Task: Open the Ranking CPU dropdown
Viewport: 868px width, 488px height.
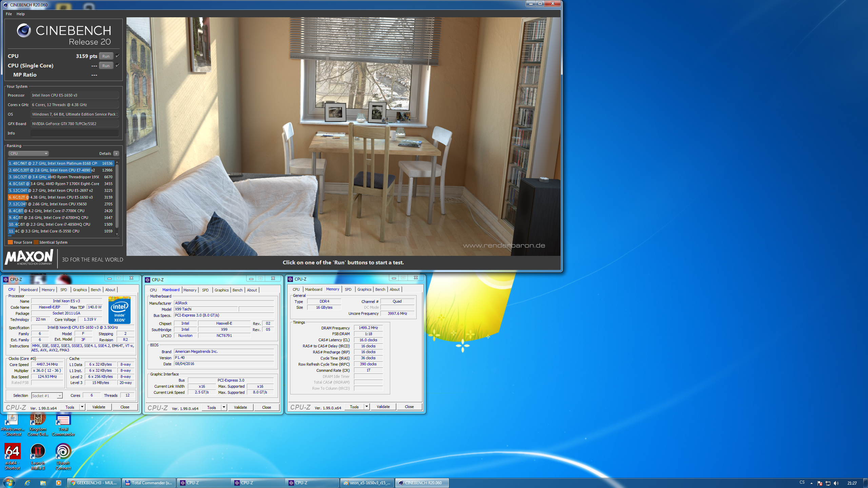Action: [x=28, y=154]
